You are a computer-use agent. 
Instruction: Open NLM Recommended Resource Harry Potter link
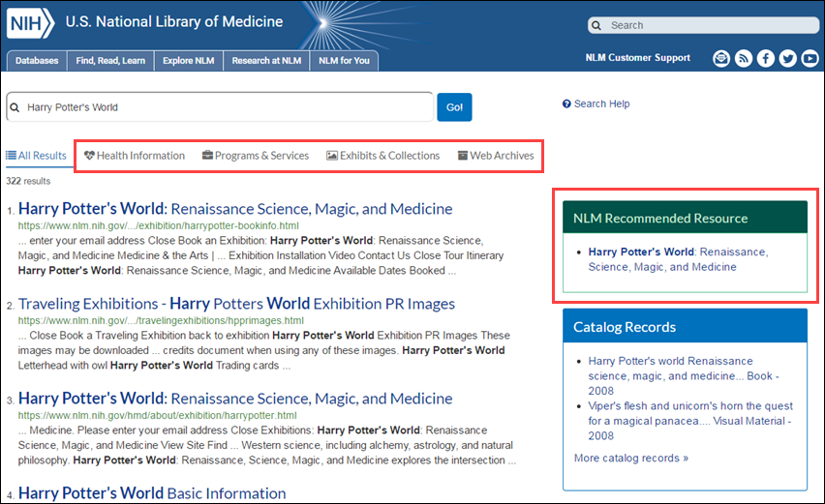[x=678, y=259]
